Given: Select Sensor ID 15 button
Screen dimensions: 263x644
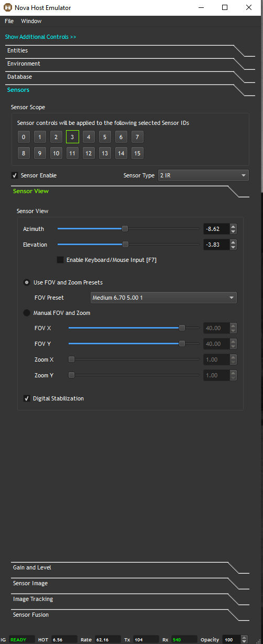Looking at the screenshot, I should pyautogui.click(x=137, y=153).
